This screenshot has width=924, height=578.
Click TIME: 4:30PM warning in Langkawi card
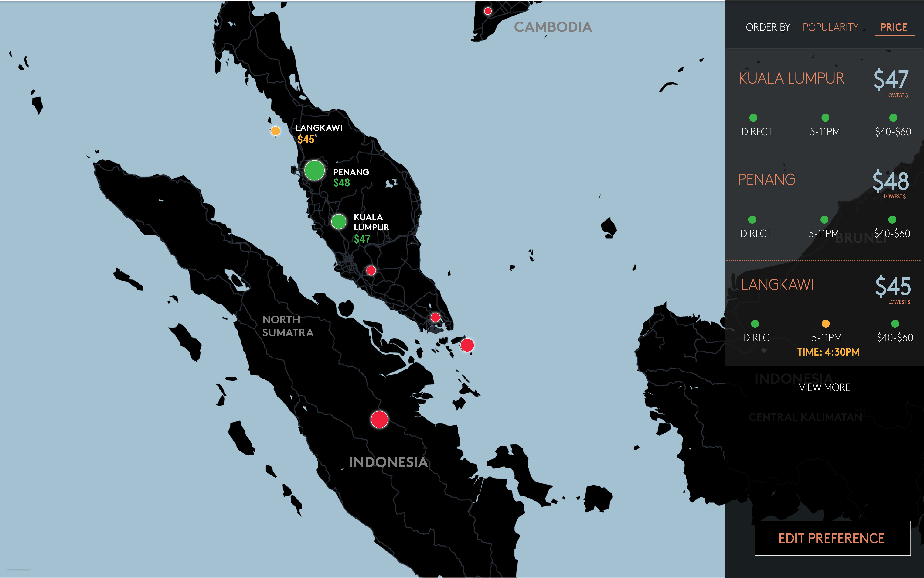click(x=828, y=352)
